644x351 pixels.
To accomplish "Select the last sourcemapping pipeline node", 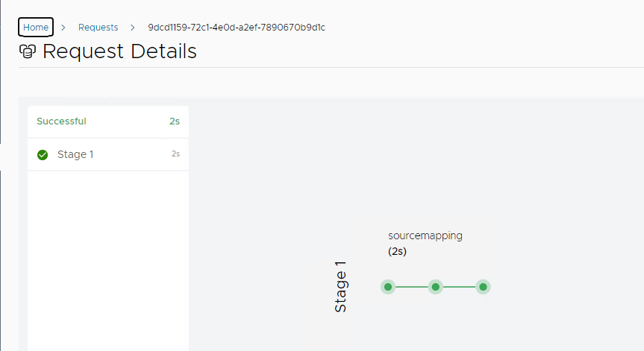I will 484,287.
